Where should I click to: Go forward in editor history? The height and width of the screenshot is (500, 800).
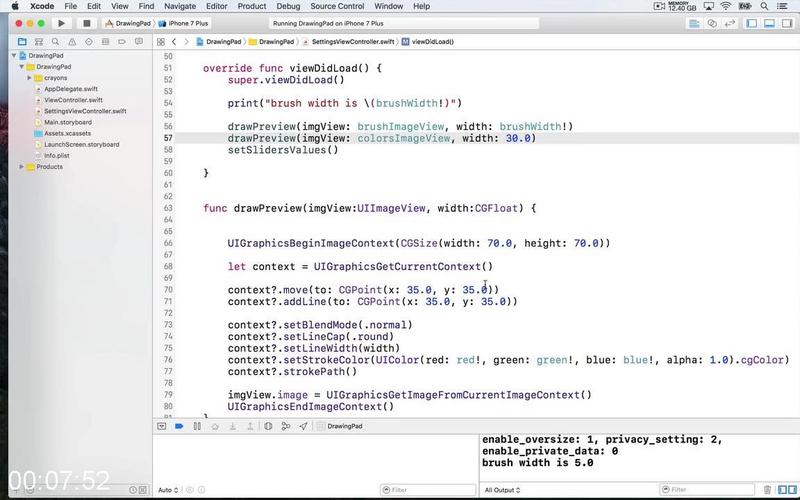[x=187, y=42]
